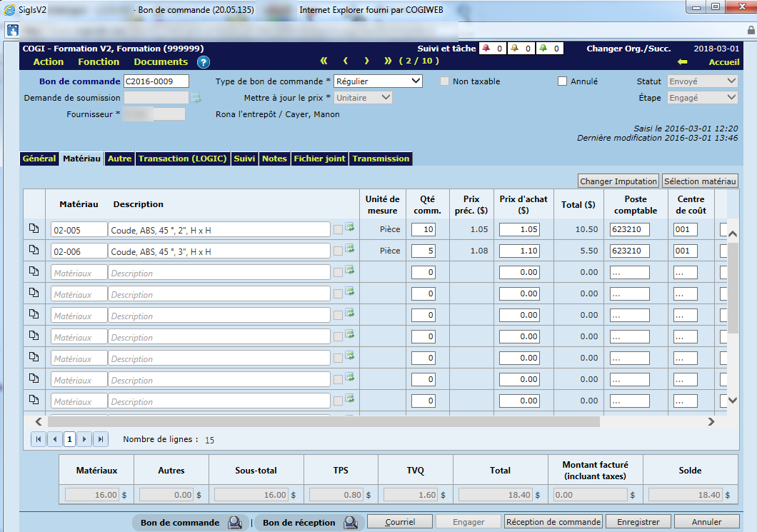Viewport: 757px width, 532px height.
Task: Toggle the Non taxable checkbox
Action: coord(445,81)
